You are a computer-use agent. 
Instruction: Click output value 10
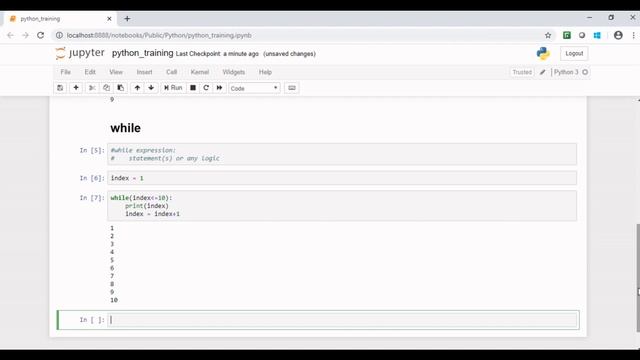pyautogui.click(x=114, y=300)
